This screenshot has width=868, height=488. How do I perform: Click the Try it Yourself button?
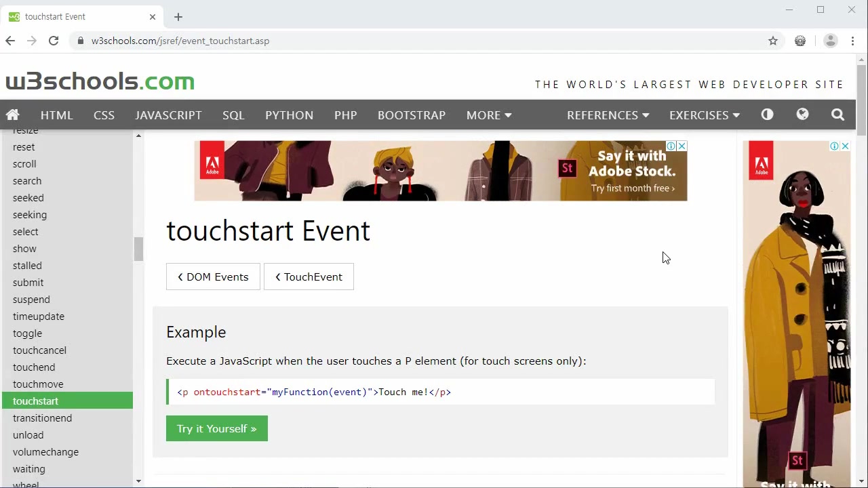tap(216, 428)
